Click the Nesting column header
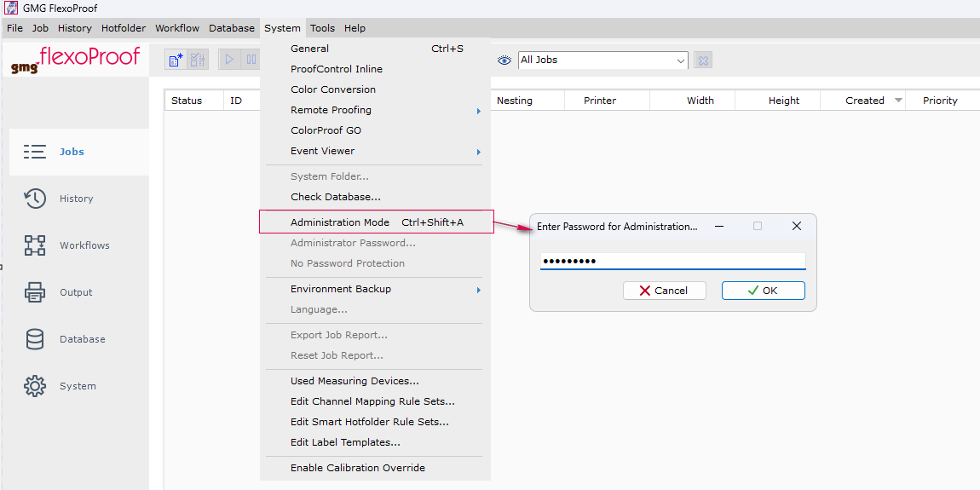Viewport: 980px width, 490px height. point(527,101)
